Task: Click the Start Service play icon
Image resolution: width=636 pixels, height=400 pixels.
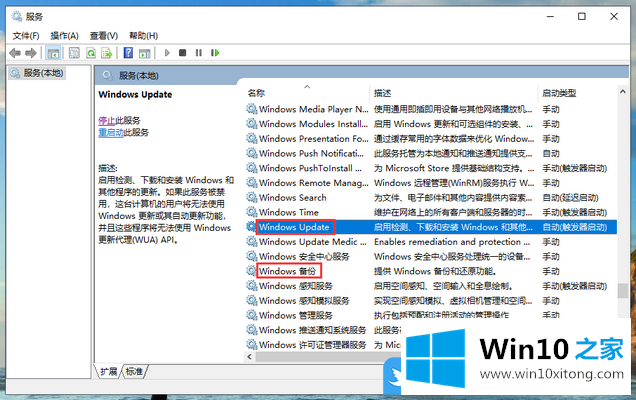Action: 167,53
